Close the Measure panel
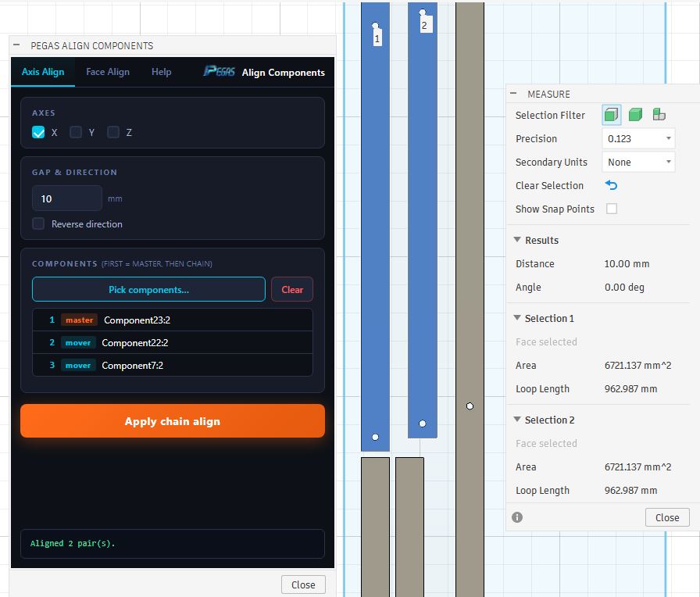700x597 pixels. (667, 517)
